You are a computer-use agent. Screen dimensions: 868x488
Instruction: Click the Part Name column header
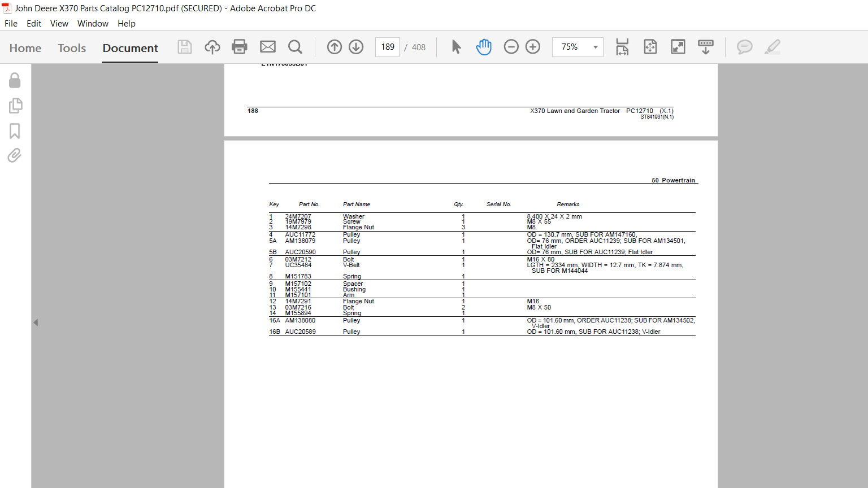coord(357,204)
